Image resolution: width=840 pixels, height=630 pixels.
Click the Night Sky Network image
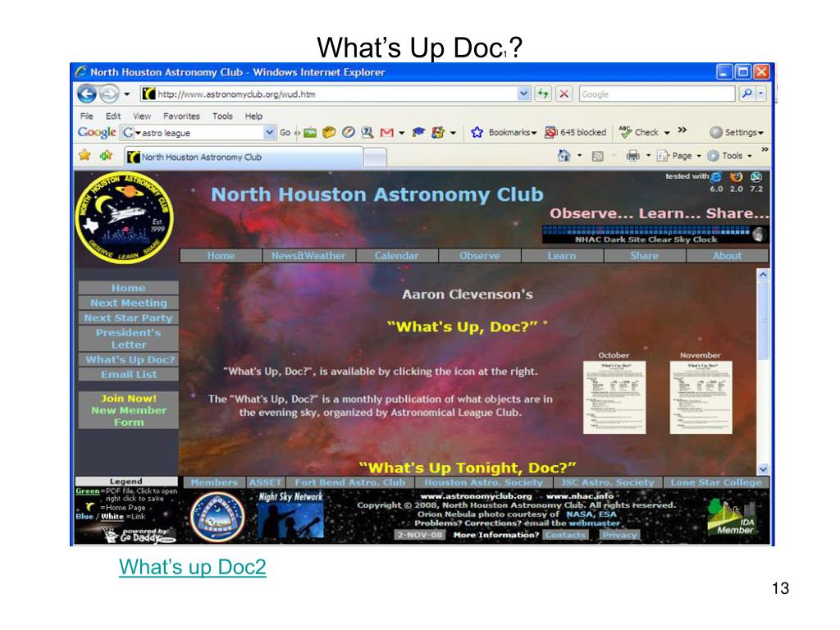[291, 515]
